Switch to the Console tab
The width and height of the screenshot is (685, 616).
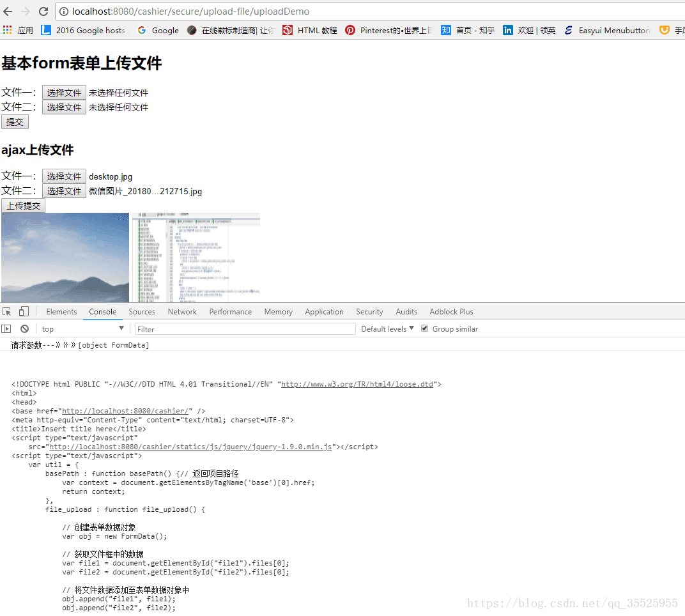pos(103,311)
